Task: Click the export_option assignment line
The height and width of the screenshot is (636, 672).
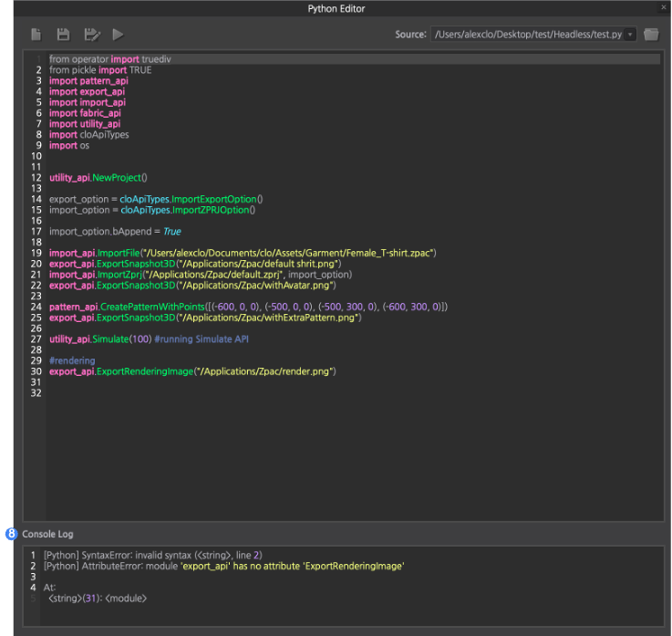Action: [x=156, y=199]
